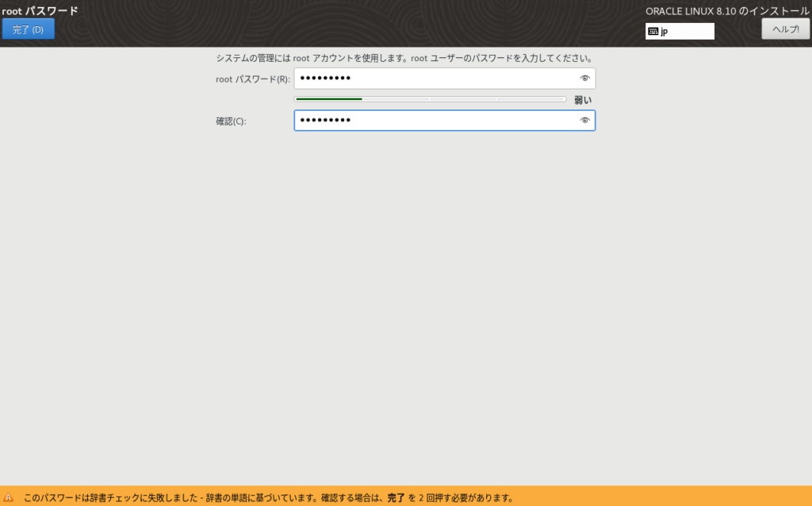Click the keyboard icon in layout indicator

(653, 32)
